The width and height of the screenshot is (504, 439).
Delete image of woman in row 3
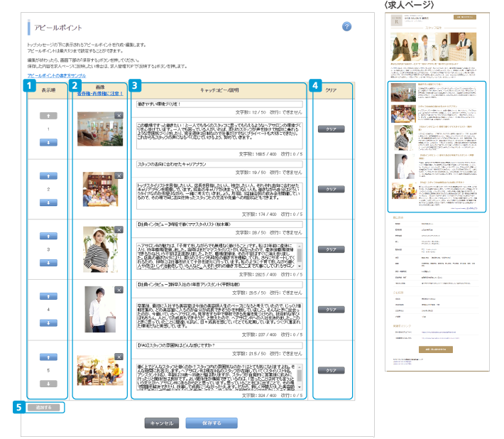coord(119,229)
